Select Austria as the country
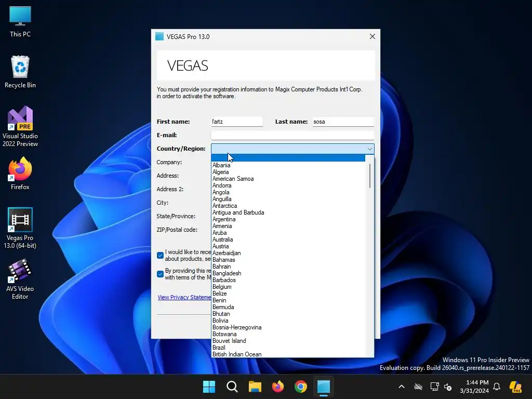Viewport: 532px width, 399px height. pos(288,246)
